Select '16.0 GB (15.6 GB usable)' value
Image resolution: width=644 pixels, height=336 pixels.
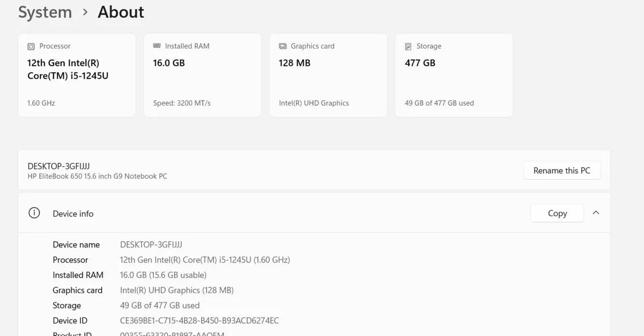(163, 275)
